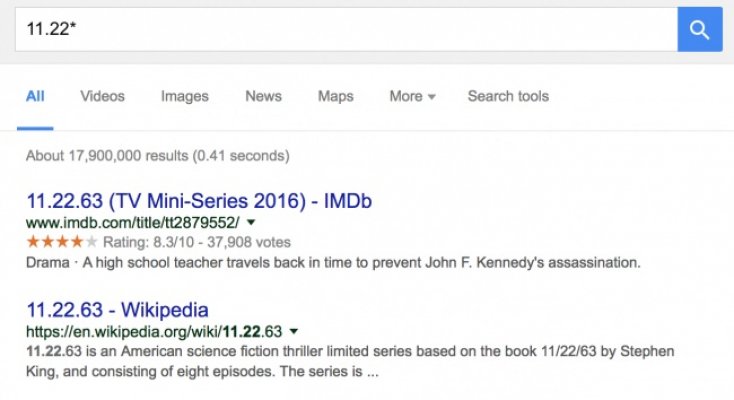Click the About 17,900,000 results text
Viewport: 734px width, 400px height.
[158, 156]
